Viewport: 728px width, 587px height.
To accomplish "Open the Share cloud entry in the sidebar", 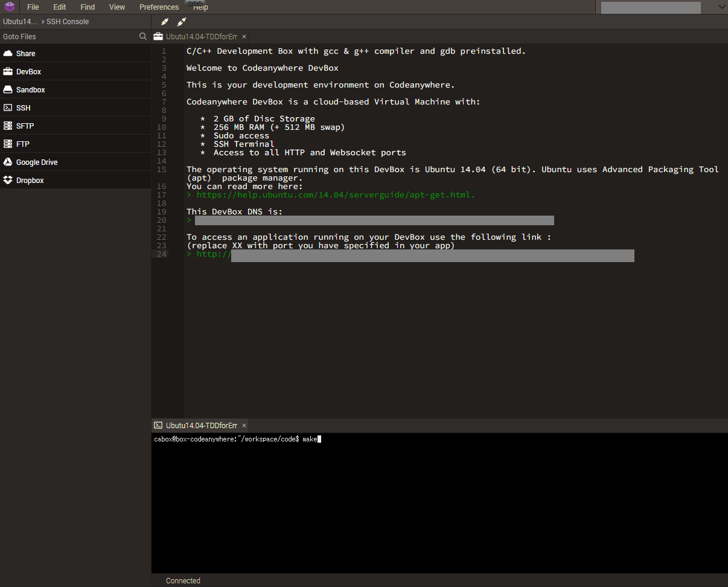I will (75, 53).
